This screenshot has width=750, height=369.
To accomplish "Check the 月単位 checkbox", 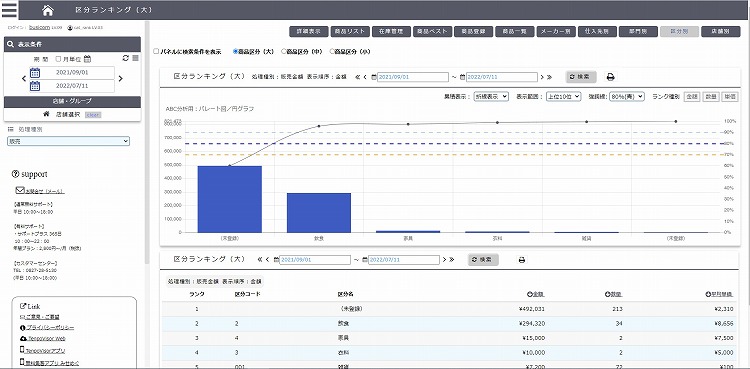I will [x=58, y=59].
